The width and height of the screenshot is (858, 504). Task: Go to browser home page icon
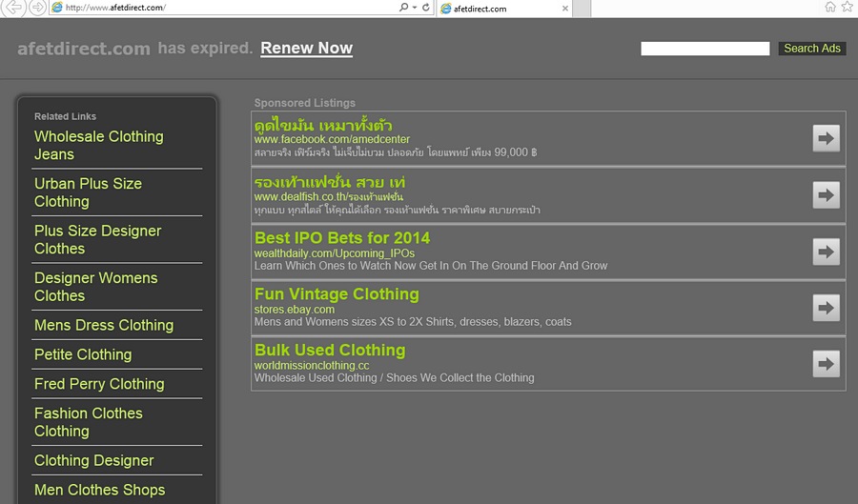coord(830,7)
